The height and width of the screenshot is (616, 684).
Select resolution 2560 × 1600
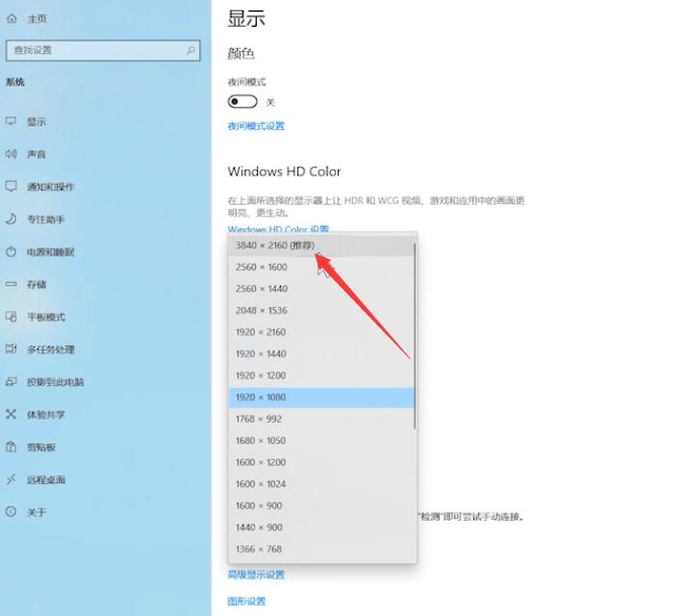[x=321, y=268]
